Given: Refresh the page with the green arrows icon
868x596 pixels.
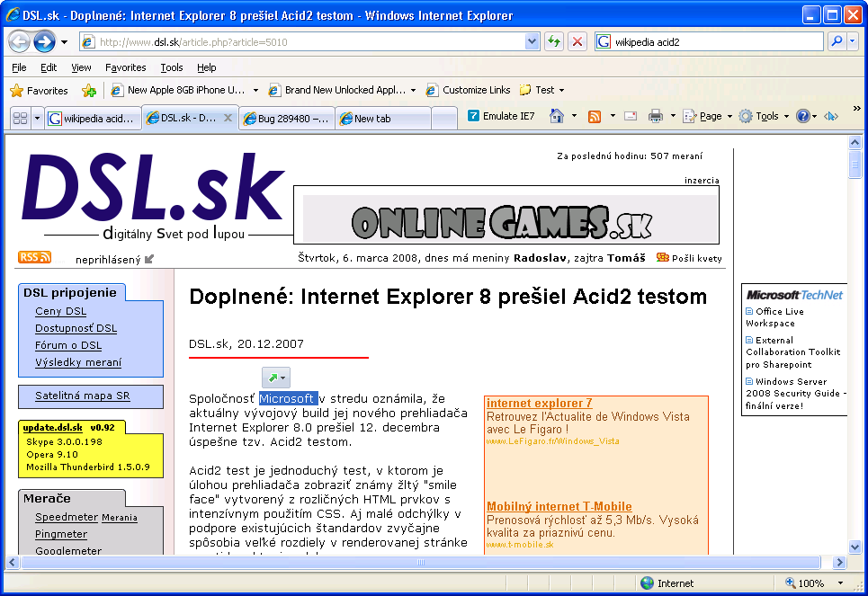Looking at the screenshot, I should tap(553, 41).
